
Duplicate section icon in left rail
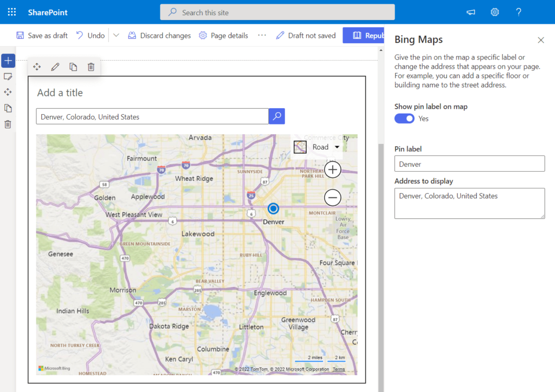point(8,108)
